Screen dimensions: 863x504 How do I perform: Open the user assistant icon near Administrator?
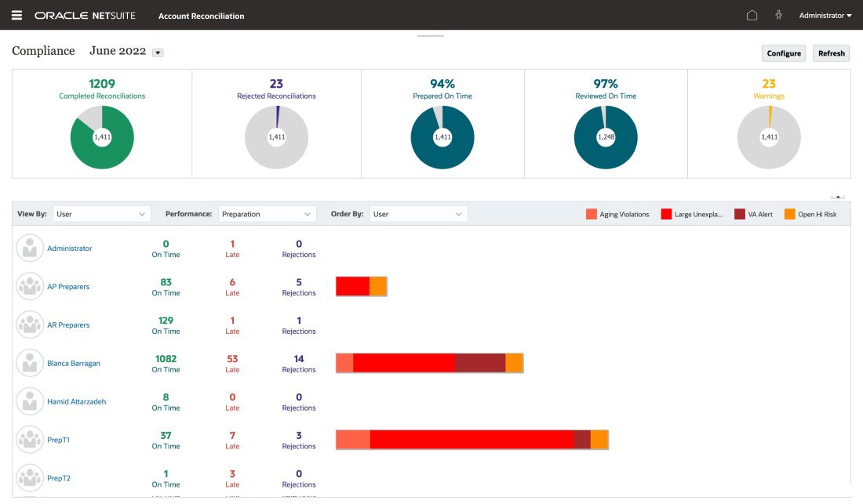point(778,15)
